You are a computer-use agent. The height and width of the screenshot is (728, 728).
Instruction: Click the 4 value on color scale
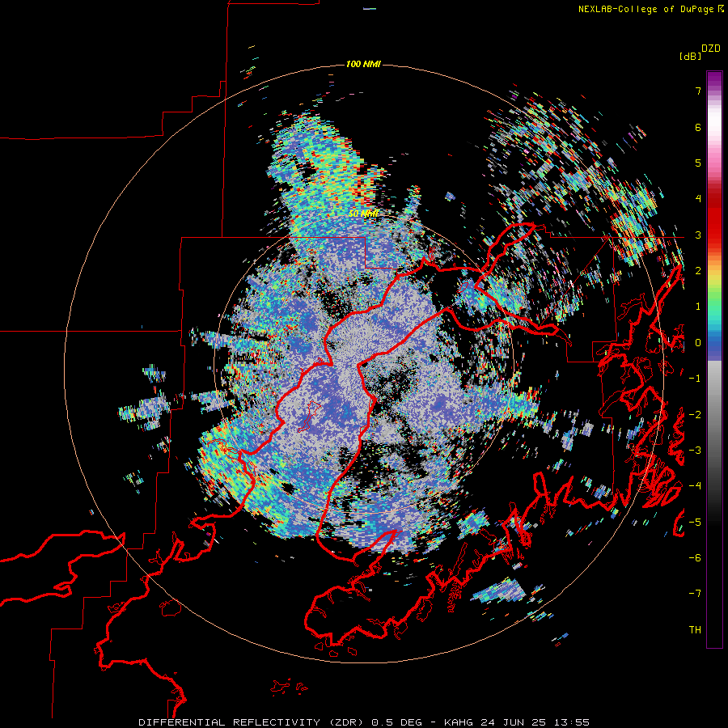tap(698, 199)
